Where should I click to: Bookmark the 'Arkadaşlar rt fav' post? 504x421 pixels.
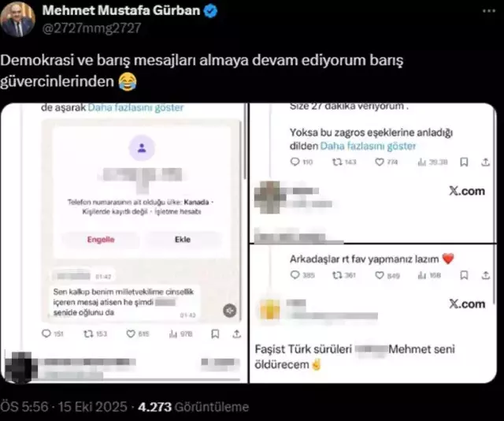(x=464, y=275)
